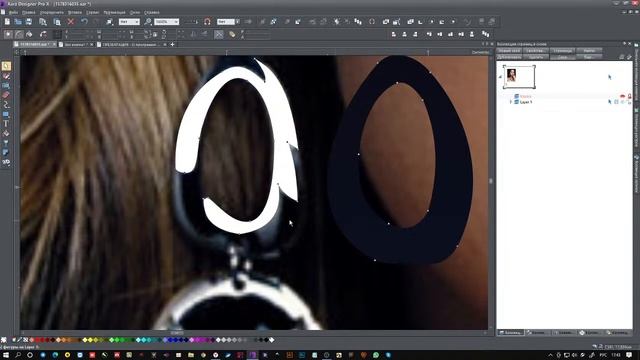Pick the green swatch on color line
This screenshot has height=360, width=640.
click(x=117, y=340)
